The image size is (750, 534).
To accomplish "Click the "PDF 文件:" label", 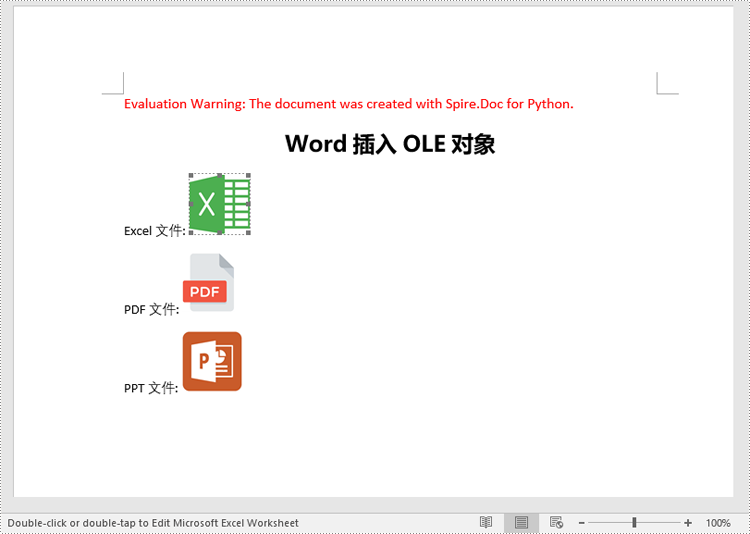I will pos(152,309).
